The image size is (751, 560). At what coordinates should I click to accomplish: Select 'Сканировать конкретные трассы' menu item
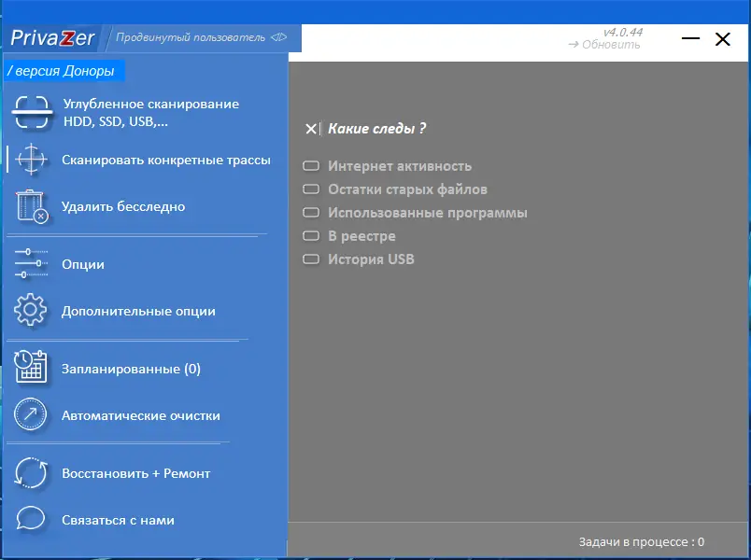coord(165,160)
